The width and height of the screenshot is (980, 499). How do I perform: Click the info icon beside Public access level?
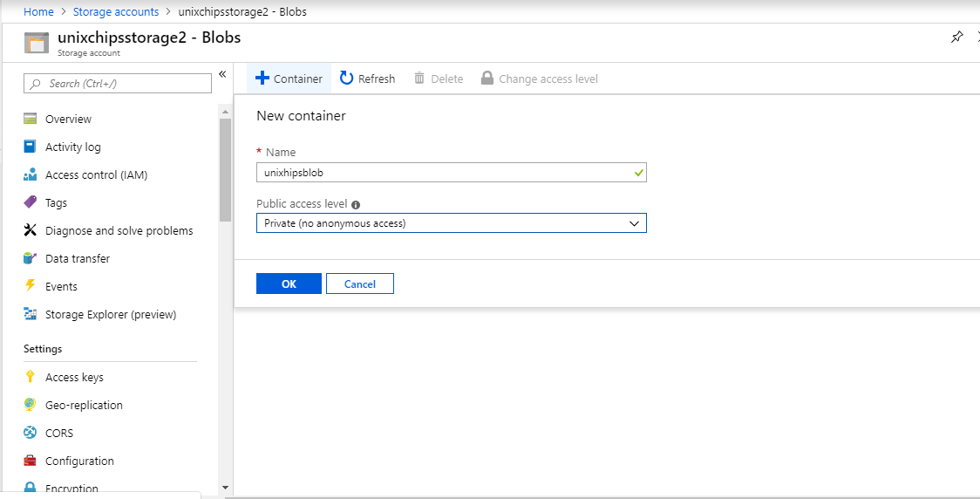356,204
